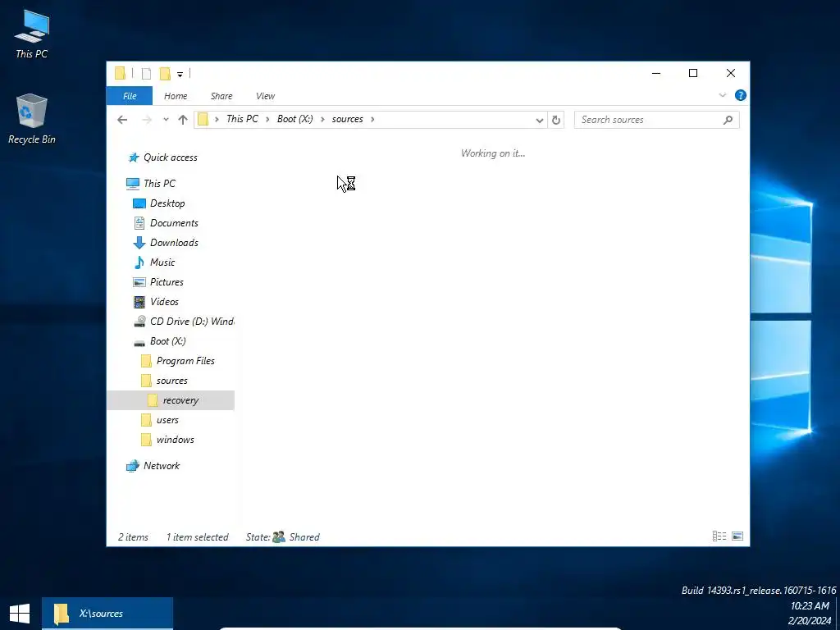Switch to large thumbnails view in status bar
This screenshot has height=630, width=840.
(x=737, y=536)
